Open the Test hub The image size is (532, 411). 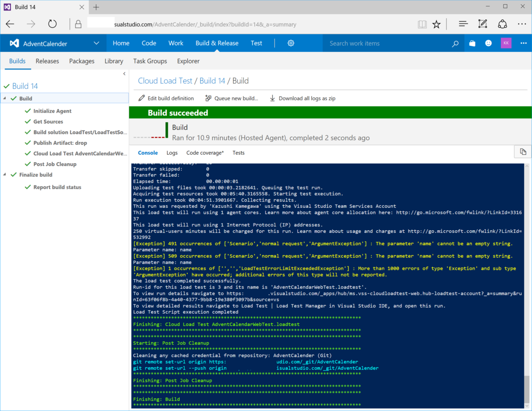(256, 43)
